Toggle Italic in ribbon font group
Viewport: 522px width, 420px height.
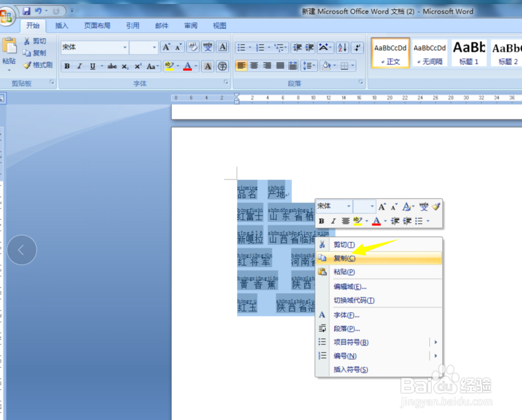(x=80, y=66)
